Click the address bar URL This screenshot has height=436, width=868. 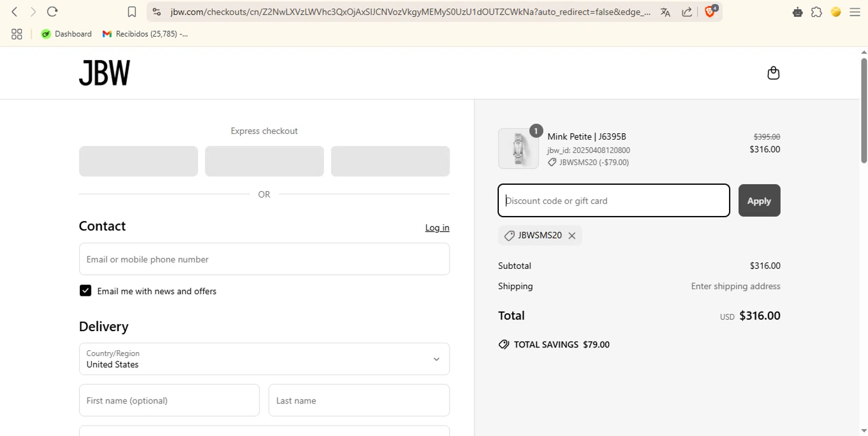coord(410,12)
